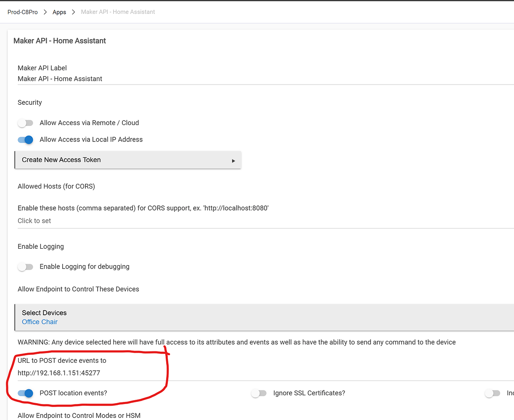Enable Ignore SSL Certificates
The image size is (514, 420).
coord(259,393)
